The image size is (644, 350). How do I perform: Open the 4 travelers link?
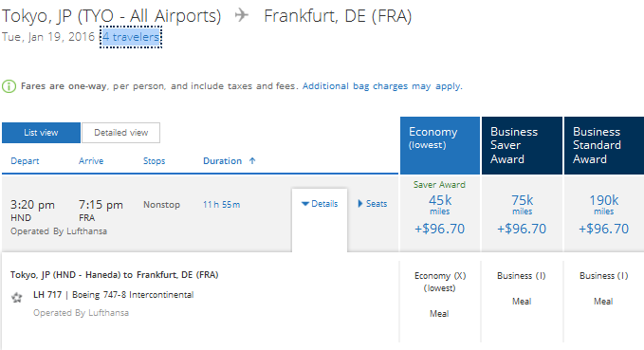click(x=131, y=37)
